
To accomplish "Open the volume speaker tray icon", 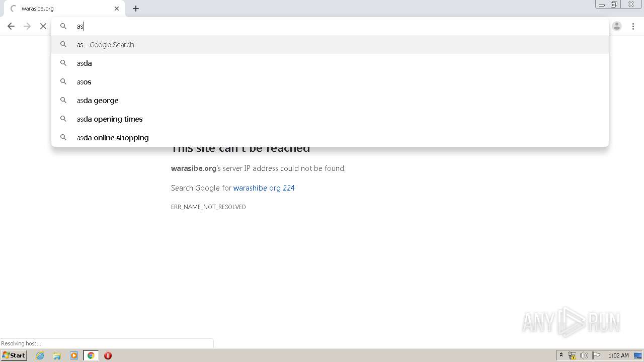I will point(584,355).
